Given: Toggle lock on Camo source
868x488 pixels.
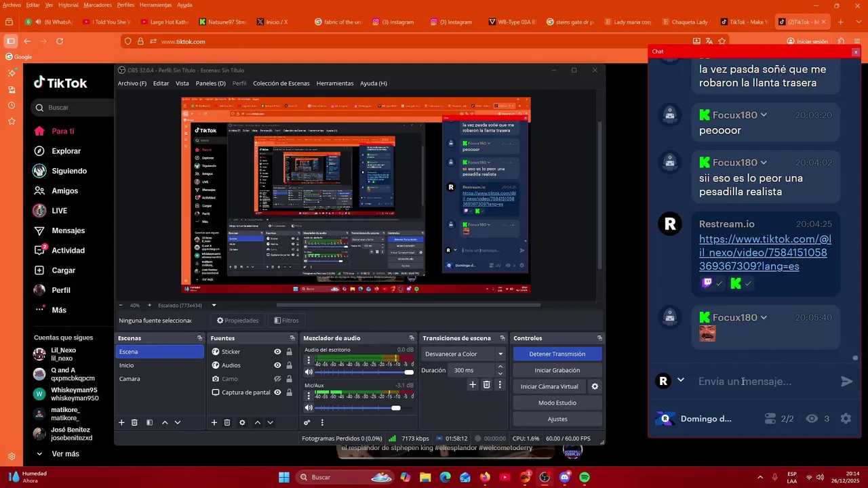Looking at the screenshot, I should coord(290,379).
